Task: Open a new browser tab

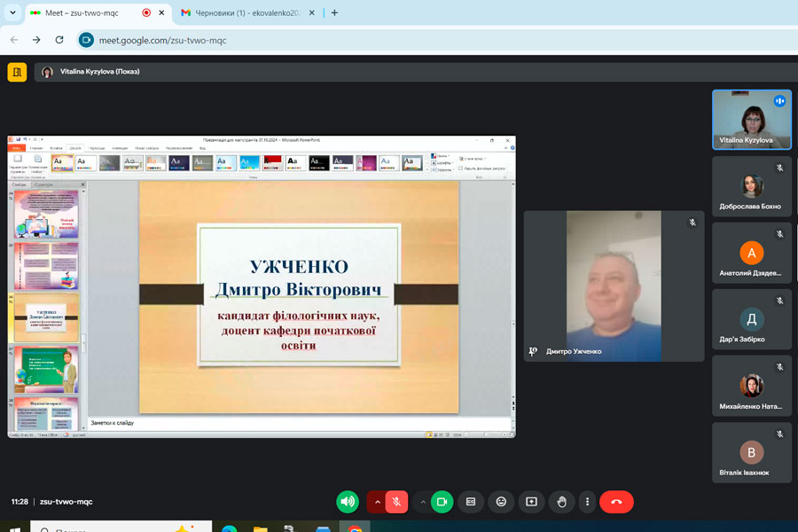Action: (x=334, y=13)
